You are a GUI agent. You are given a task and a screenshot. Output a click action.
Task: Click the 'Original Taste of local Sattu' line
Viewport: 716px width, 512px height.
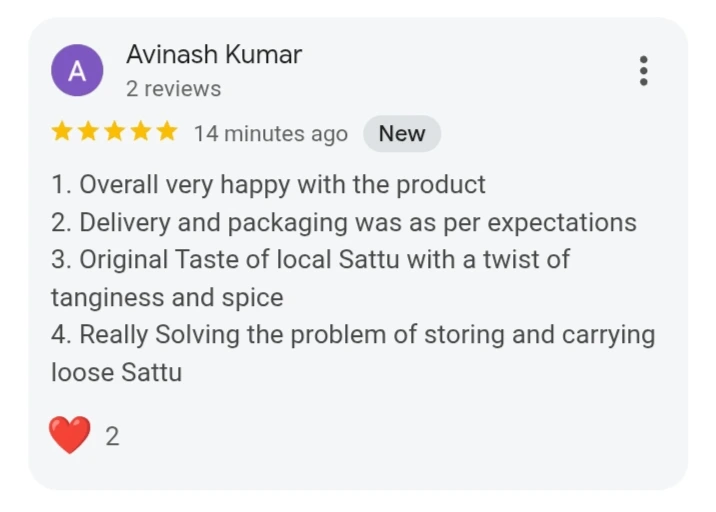(x=310, y=260)
